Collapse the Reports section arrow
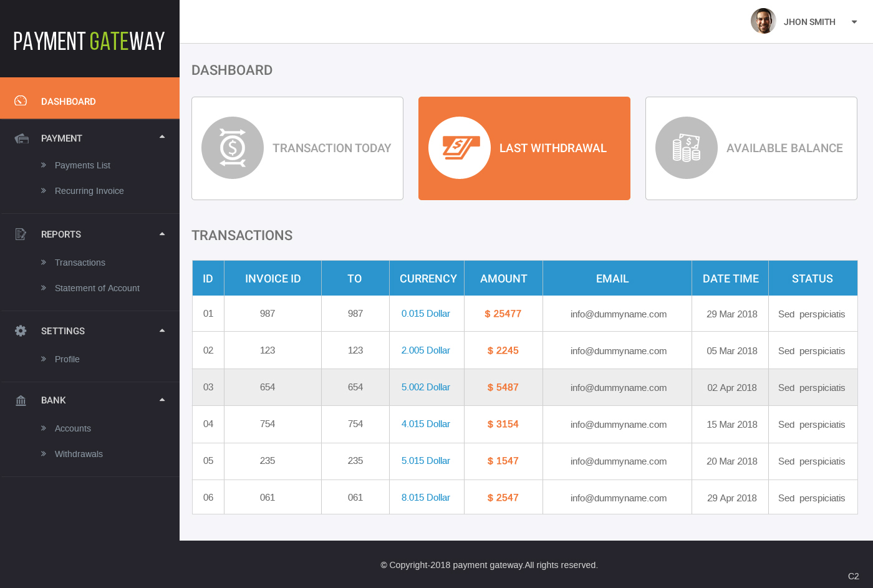This screenshot has width=873, height=588. [162, 234]
